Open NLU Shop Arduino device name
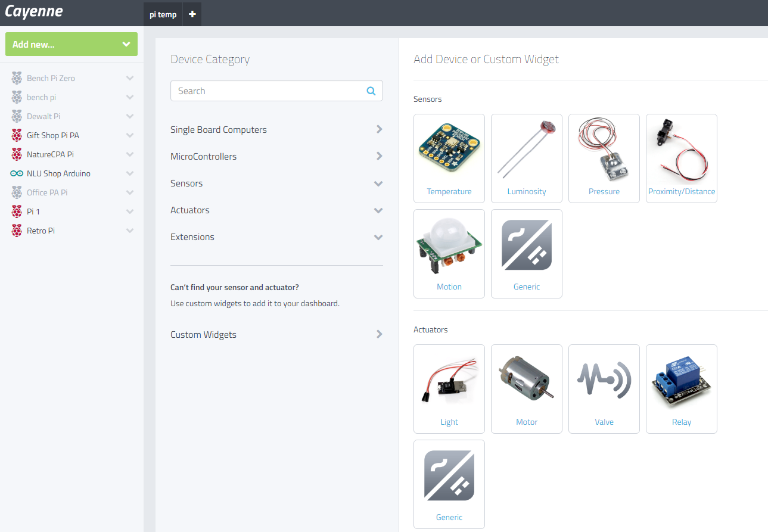This screenshot has width=768, height=532. pos(58,173)
